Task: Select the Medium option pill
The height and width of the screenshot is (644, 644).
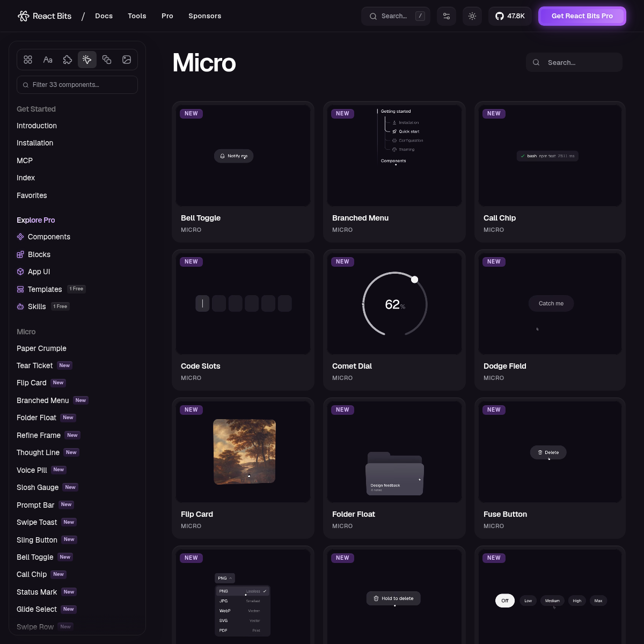Action: click(552, 601)
